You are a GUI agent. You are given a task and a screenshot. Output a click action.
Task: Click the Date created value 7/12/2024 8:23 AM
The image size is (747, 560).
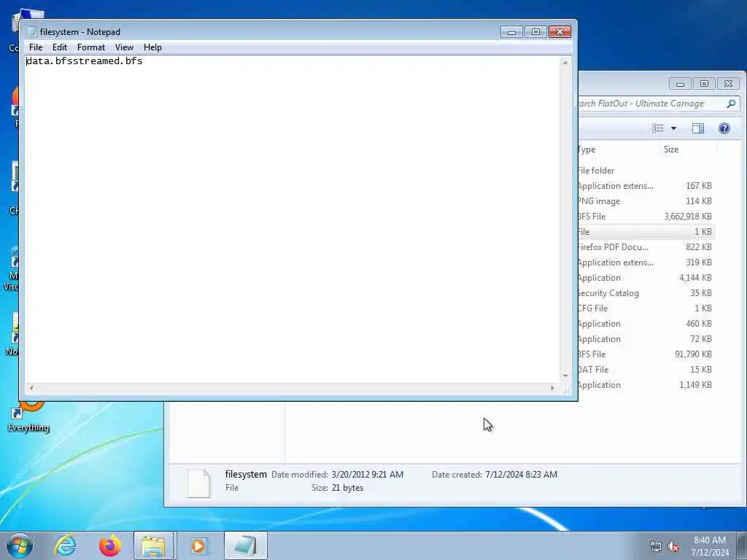coord(521,474)
